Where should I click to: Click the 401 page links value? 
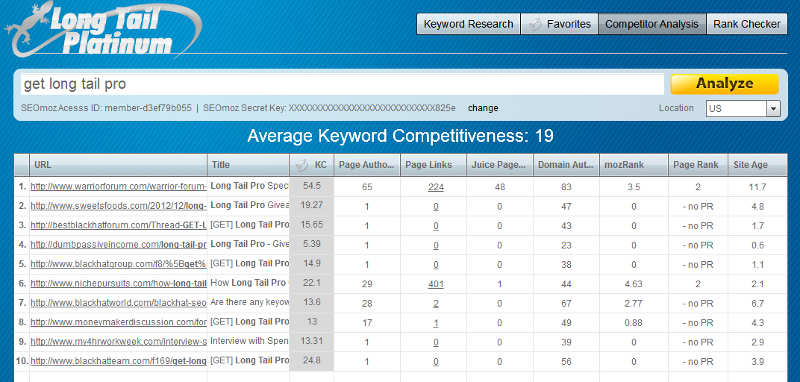(x=436, y=284)
